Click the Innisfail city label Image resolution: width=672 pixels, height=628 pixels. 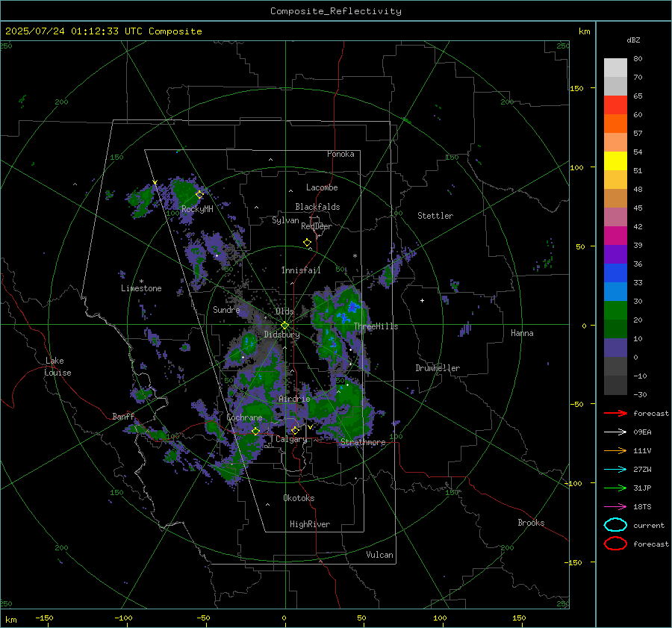(x=301, y=270)
